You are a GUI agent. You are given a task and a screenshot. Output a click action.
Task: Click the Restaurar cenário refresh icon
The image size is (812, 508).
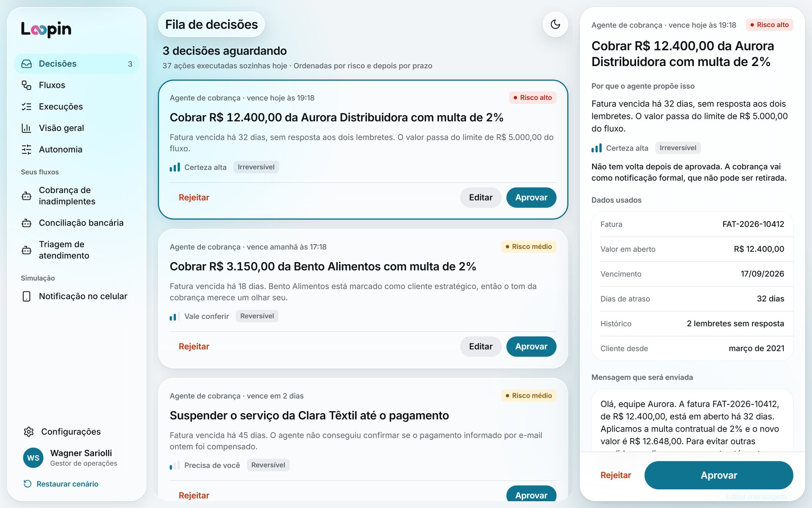click(27, 484)
